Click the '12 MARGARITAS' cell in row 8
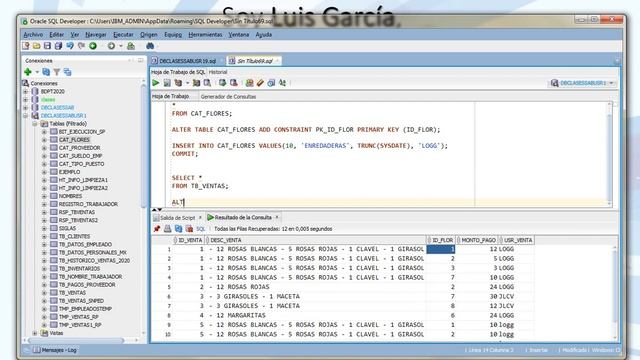 [x=314, y=316]
